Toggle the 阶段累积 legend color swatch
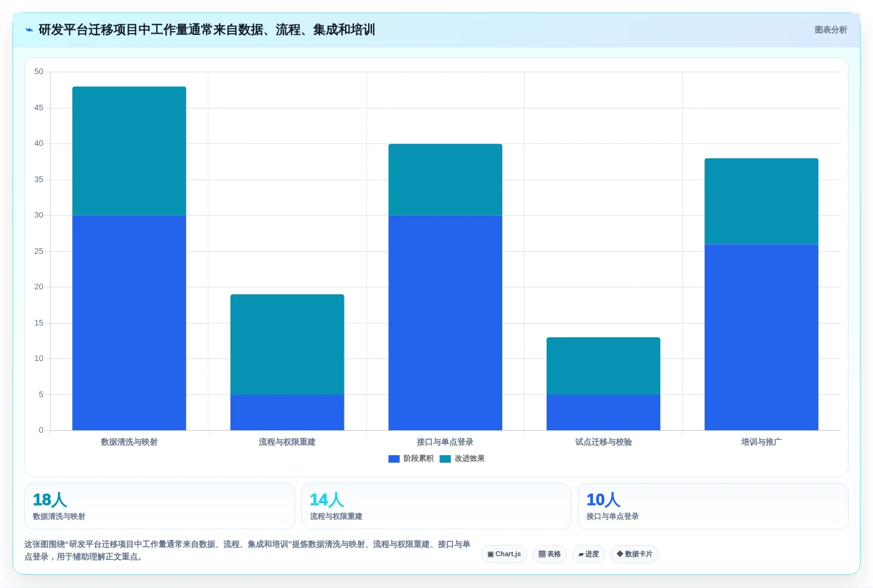 (394, 459)
